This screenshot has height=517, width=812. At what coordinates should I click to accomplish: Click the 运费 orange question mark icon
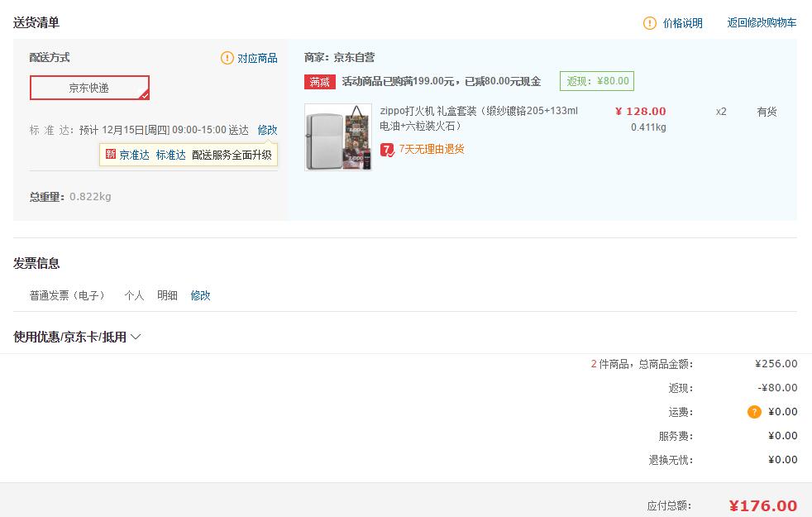(754, 412)
